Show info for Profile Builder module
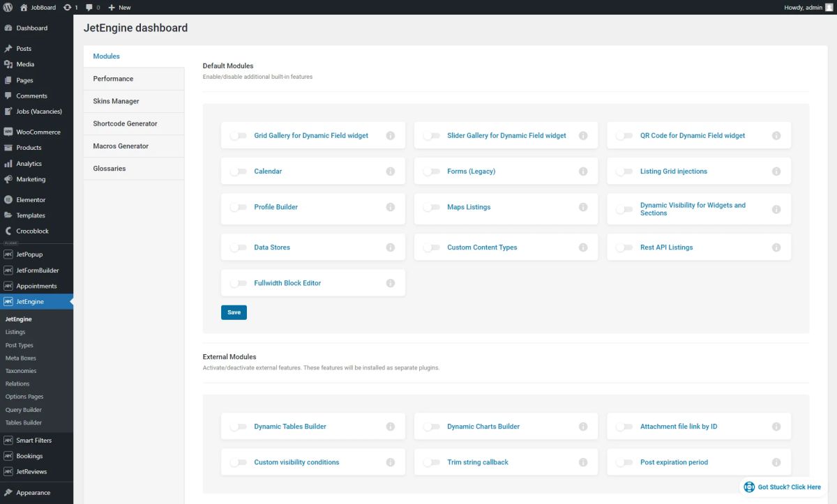The height and width of the screenshot is (504, 837). click(x=391, y=207)
